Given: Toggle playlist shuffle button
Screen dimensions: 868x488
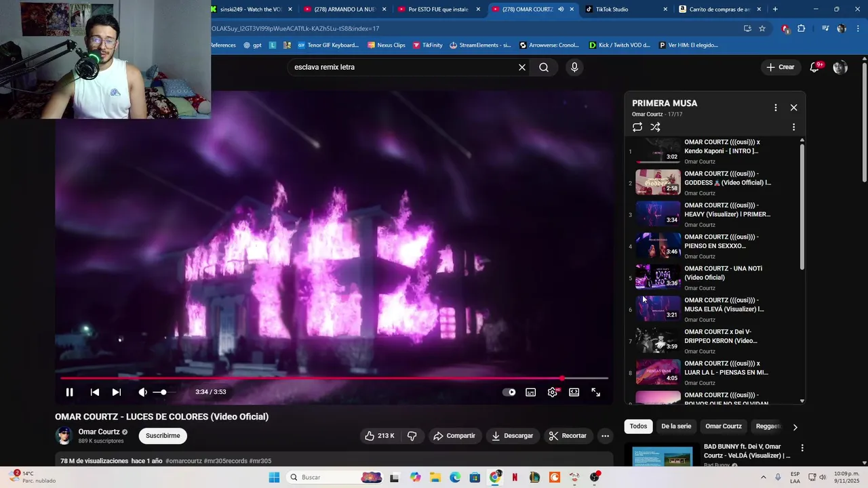Looking at the screenshot, I should click(655, 127).
